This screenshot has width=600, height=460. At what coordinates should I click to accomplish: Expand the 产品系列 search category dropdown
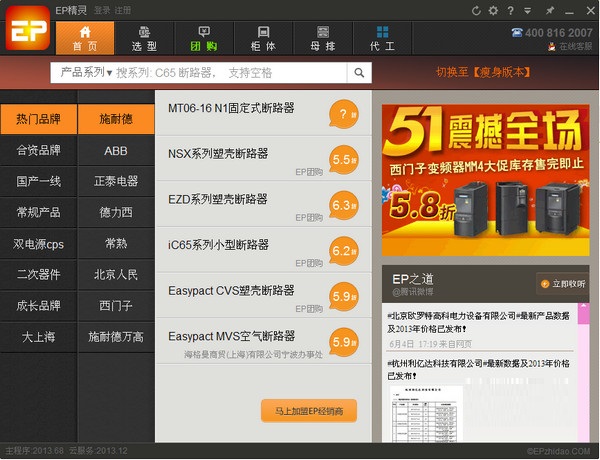pos(86,72)
